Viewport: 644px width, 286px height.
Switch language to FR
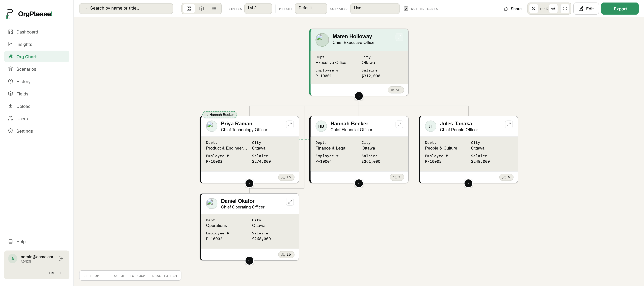tap(62, 273)
